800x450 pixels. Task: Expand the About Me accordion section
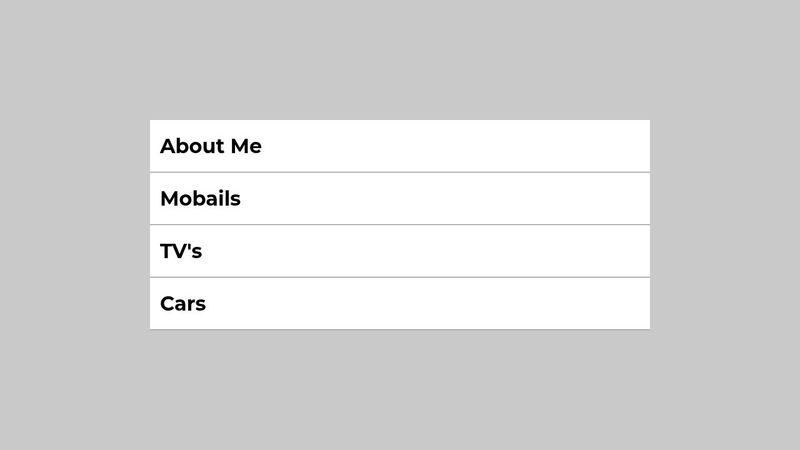pos(400,146)
